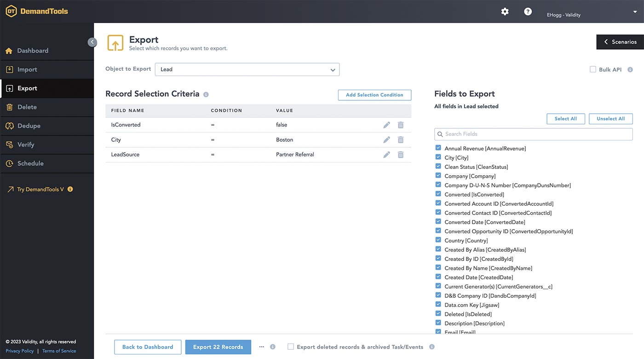The width and height of the screenshot is (644, 359).
Task: Click the search magnifier icon in Search Fields
Action: (x=440, y=134)
